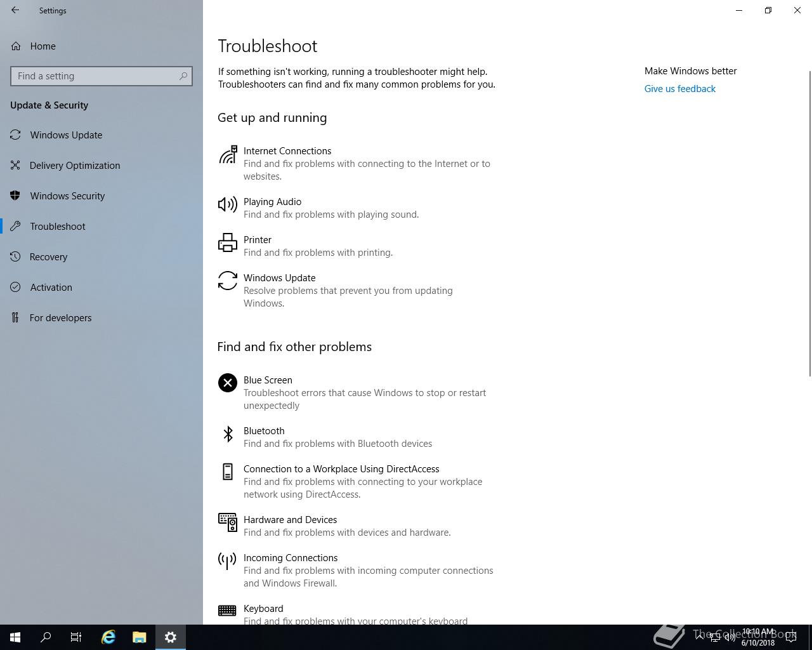812x650 pixels.
Task: Click the vertical scrollbar thumb
Action: 809,223
